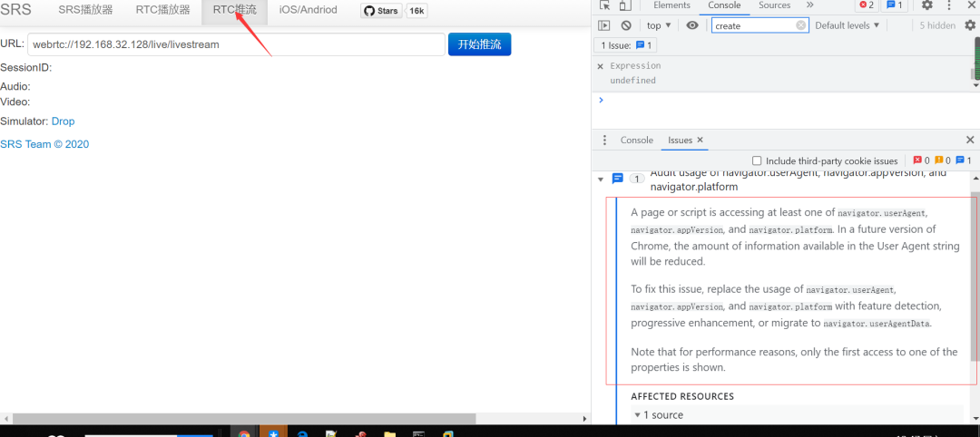Close the Issues tab with its x
Viewport: 980px width, 437px height.
(x=700, y=141)
